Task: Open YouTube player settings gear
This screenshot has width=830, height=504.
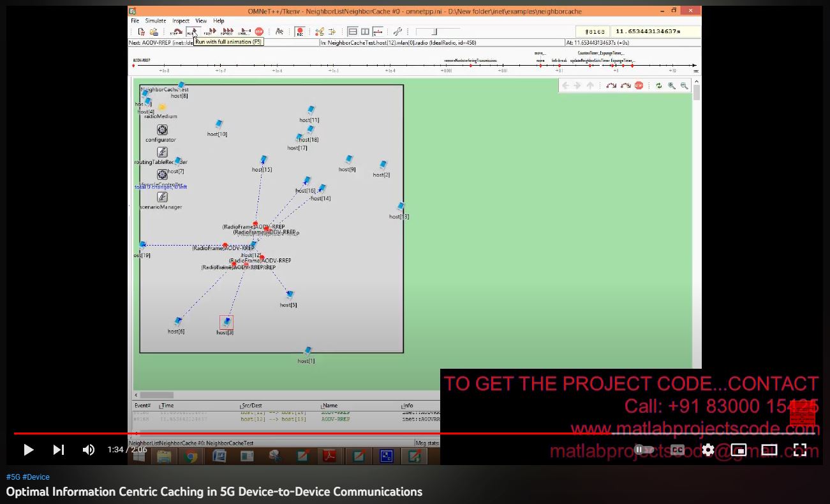Action: (708, 450)
